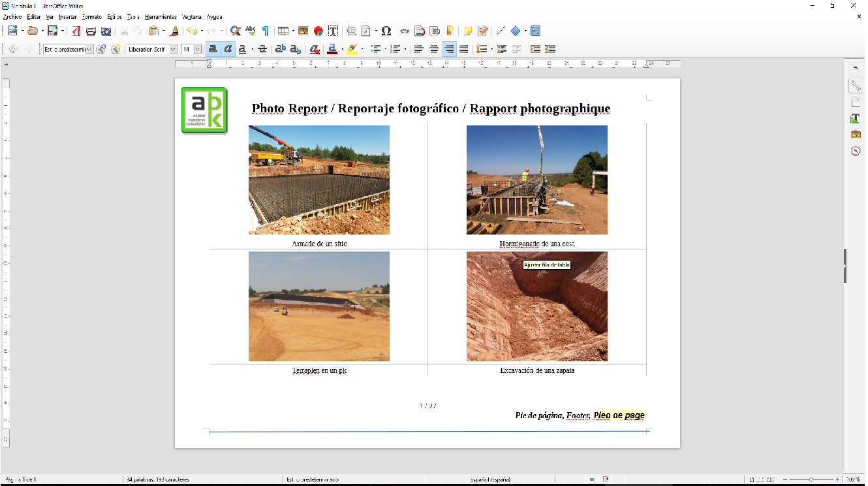Open the font size dropdown
Viewport: 868px width, 486px height.
coord(198,49)
